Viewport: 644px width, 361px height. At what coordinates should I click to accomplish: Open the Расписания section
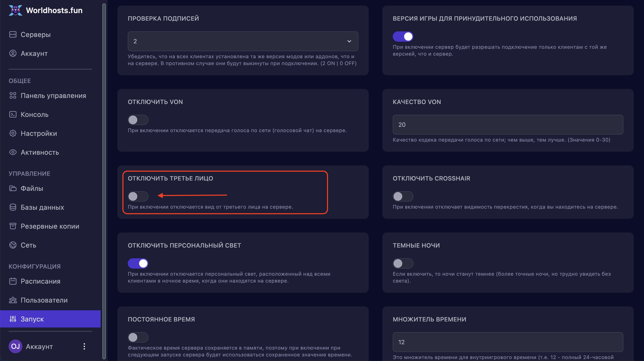(40, 281)
